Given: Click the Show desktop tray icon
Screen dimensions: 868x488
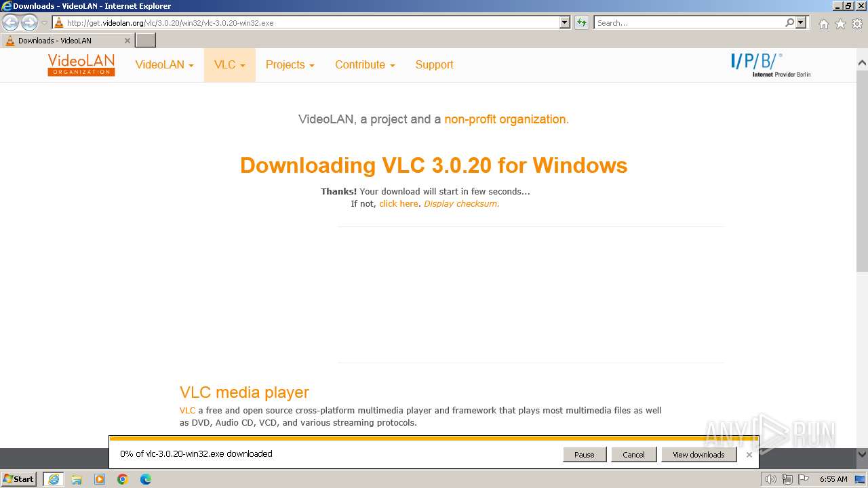Looking at the screenshot, I should pyautogui.click(x=860, y=479).
